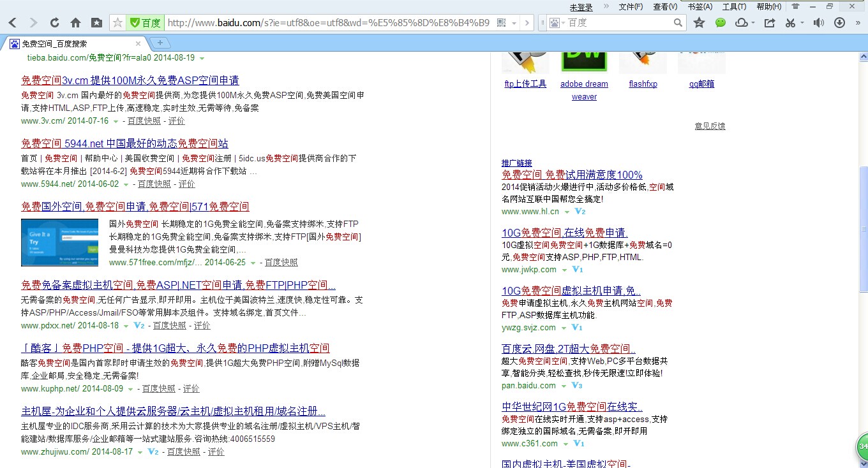This screenshot has width=868, height=468.
Task: Click the 意见反馈 feedback link
Action: [710, 126]
